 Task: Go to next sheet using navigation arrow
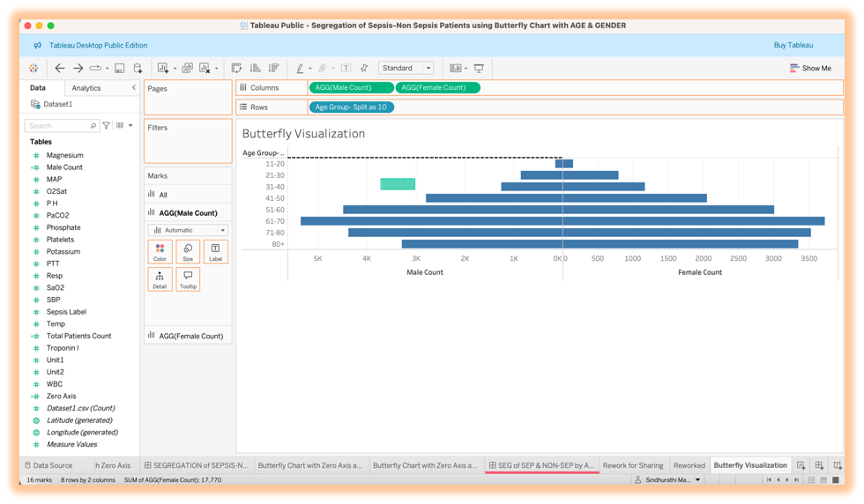786,480
